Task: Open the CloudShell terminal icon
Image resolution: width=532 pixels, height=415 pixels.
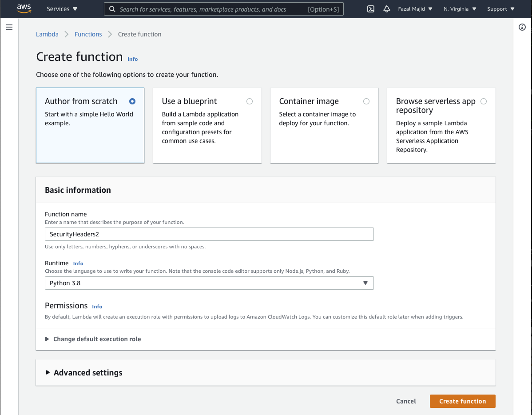Action: [x=371, y=9]
